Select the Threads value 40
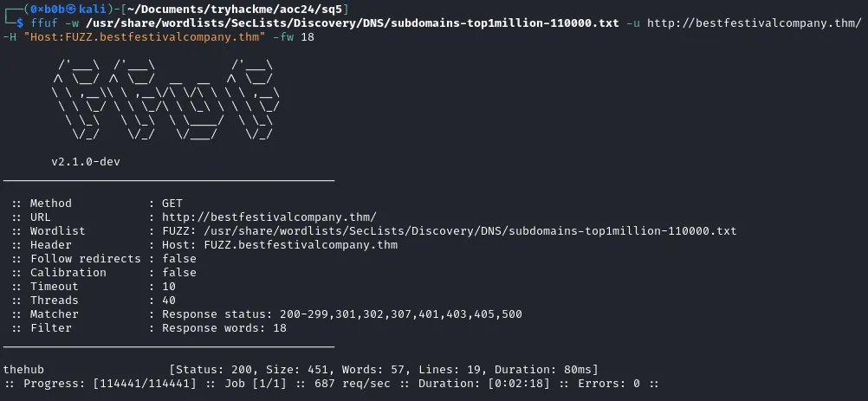 [169, 301]
